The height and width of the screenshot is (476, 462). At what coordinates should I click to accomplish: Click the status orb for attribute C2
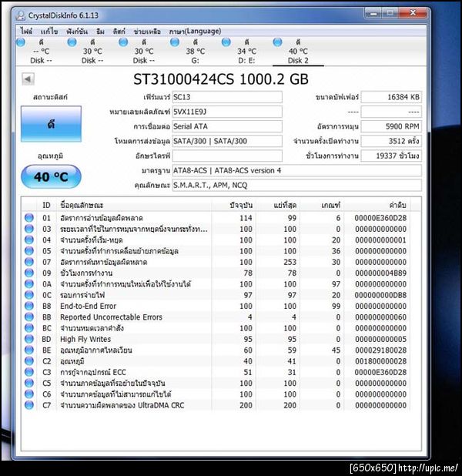tap(29, 361)
